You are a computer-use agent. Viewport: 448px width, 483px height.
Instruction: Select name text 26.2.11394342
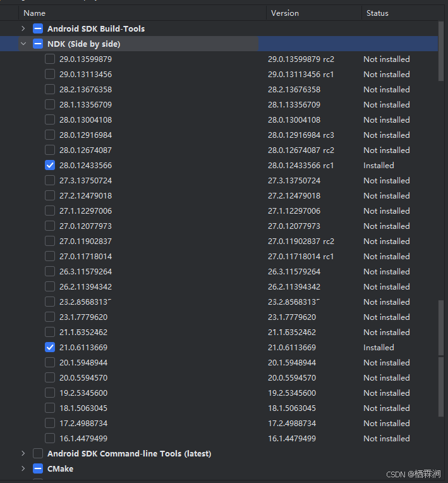(85, 286)
